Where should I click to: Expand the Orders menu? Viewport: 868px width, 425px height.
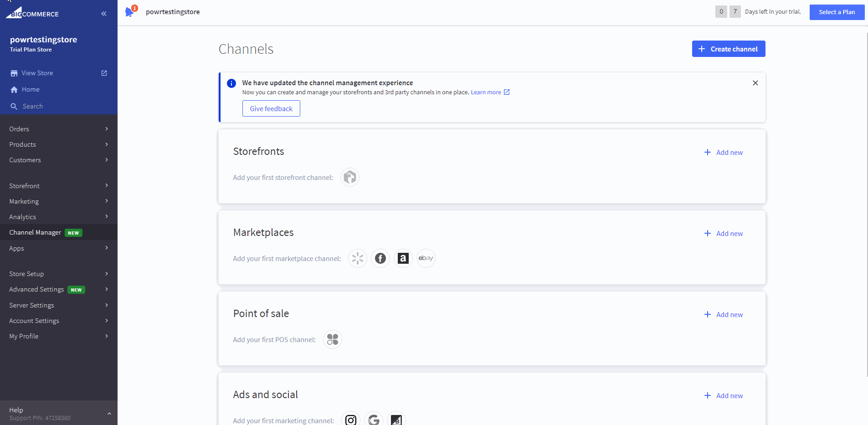coord(59,129)
